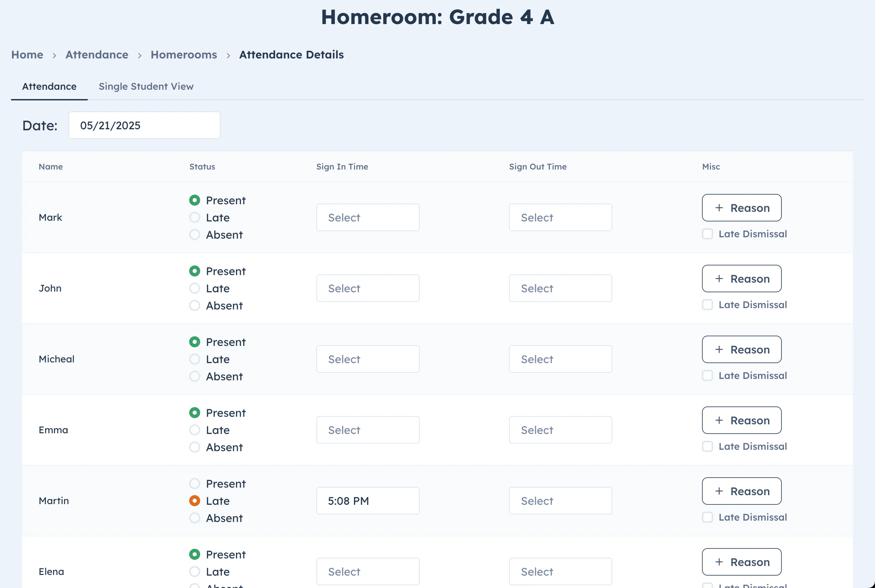Viewport: 875px width, 588px height.
Task: Add a reason for Emma
Action: (742, 421)
